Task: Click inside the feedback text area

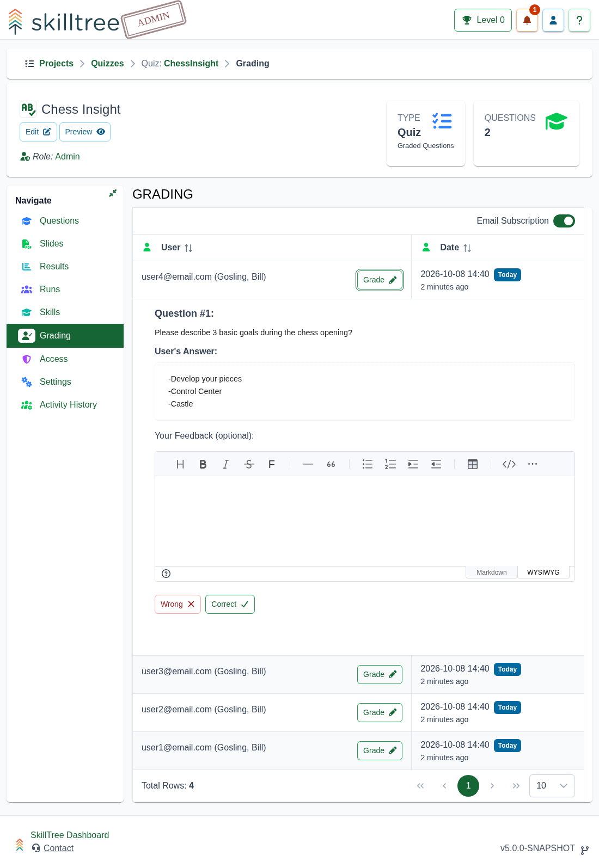Action: pos(365,521)
